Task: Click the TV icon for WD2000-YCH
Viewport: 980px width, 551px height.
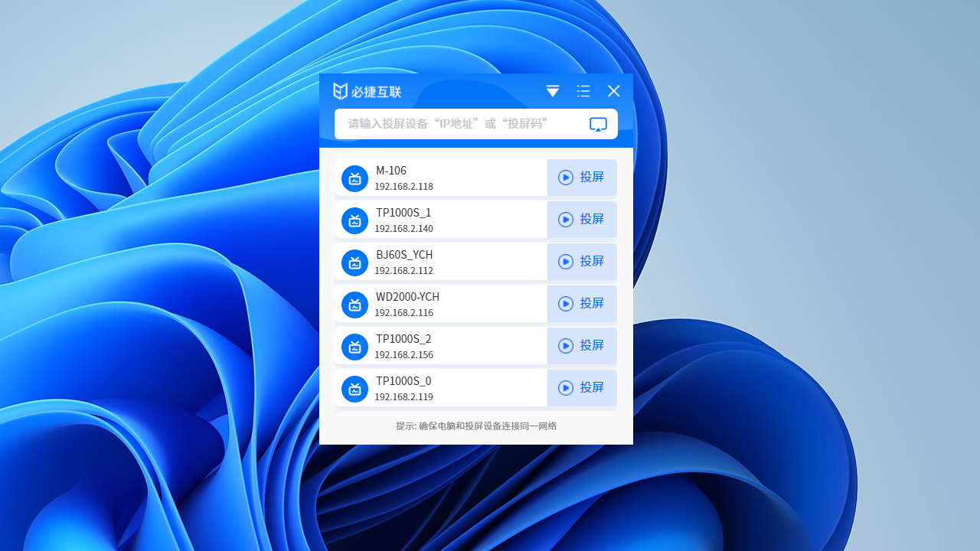Action: (x=354, y=305)
